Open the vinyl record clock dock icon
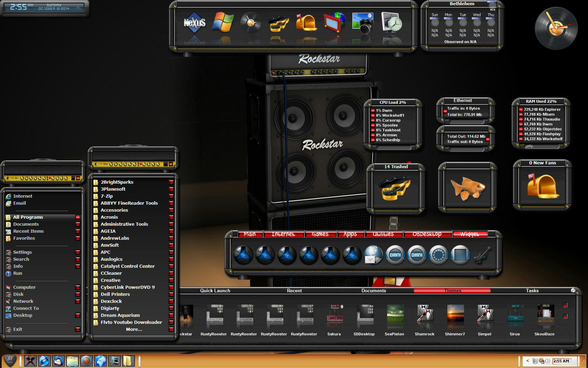This screenshot has height=368, width=588. tap(251, 22)
